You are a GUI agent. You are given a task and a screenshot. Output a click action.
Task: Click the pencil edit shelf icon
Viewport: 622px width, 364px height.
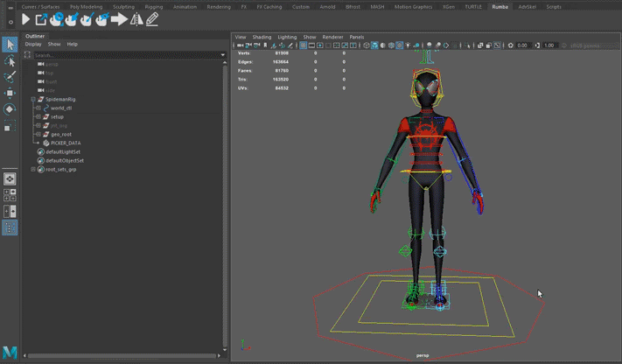click(x=152, y=19)
